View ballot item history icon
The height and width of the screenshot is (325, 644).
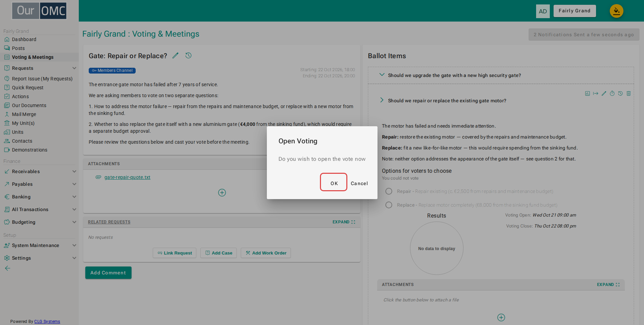(x=620, y=93)
